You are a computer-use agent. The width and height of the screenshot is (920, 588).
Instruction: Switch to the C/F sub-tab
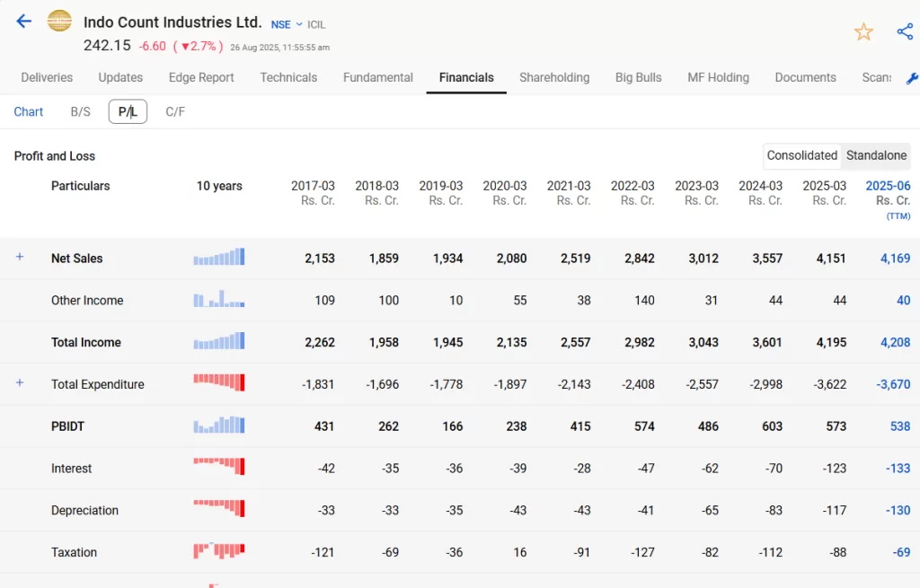[175, 111]
